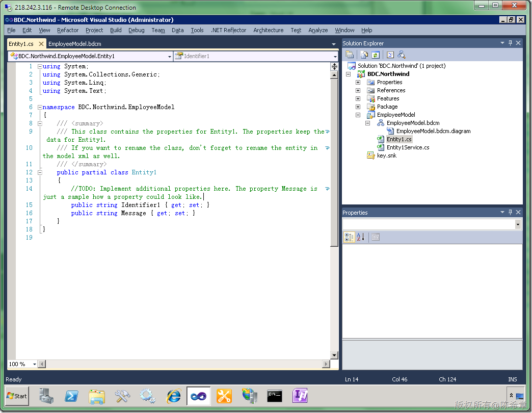Click the editor split handle above scrollbar
The image size is (532, 413).
[334, 66]
